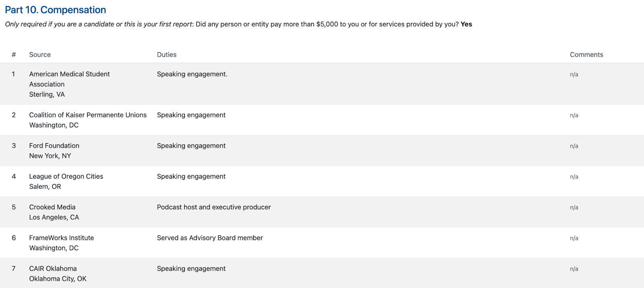Click the n/a comment for Crooked Media
This screenshot has width=644, height=288.
(574, 208)
